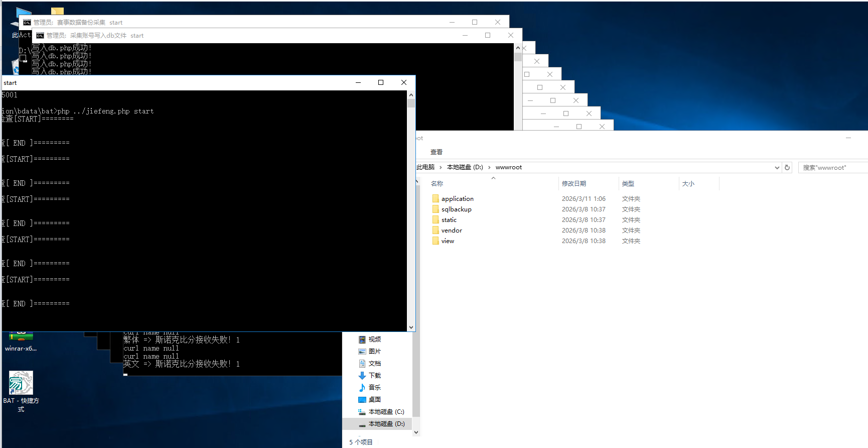Expand the address bar history dropdown

tap(777, 168)
